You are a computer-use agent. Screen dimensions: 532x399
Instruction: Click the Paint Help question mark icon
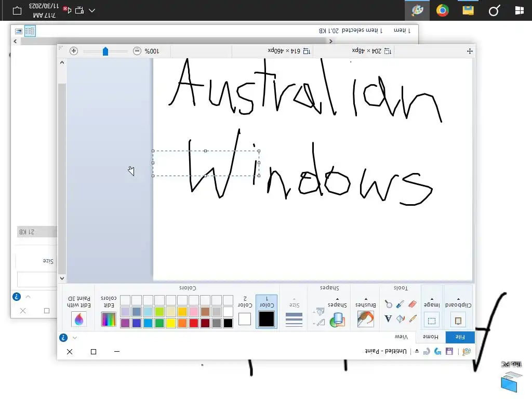(x=63, y=338)
